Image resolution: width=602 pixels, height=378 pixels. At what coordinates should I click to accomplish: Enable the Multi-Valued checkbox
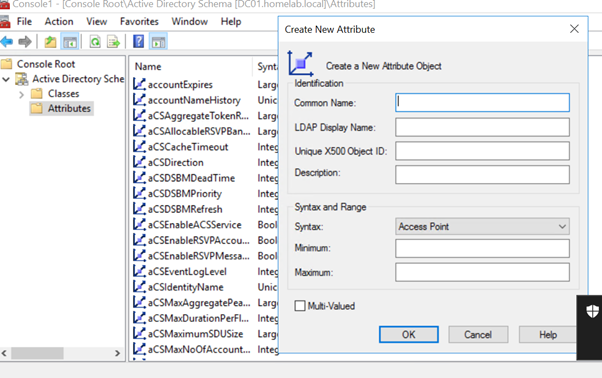[x=300, y=306]
